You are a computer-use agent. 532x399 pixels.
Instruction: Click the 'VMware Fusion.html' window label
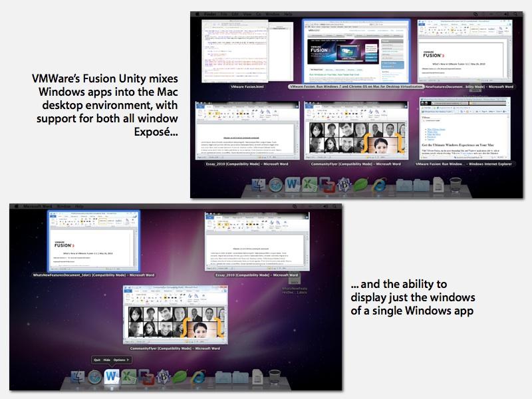tap(247, 87)
